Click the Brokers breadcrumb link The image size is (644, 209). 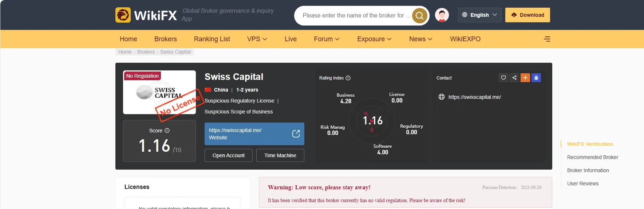pyautogui.click(x=146, y=52)
